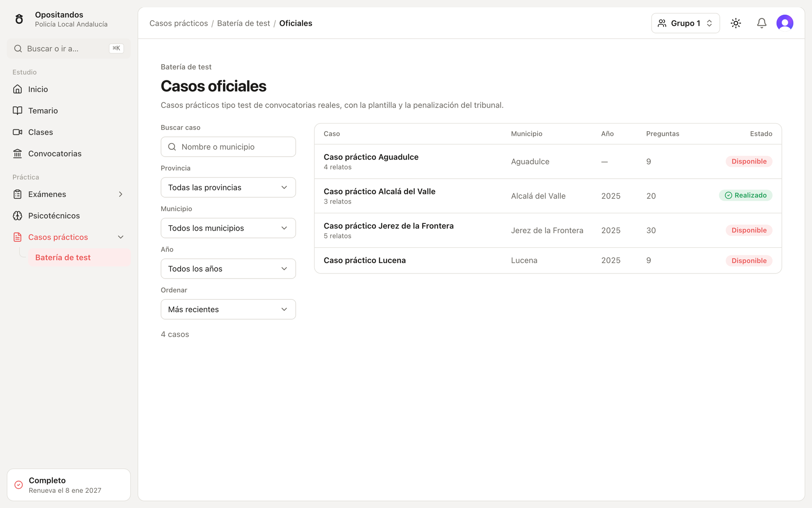The image size is (812, 508).
Task: Click the Opositandos logo icon
Action: click(19, 19)
